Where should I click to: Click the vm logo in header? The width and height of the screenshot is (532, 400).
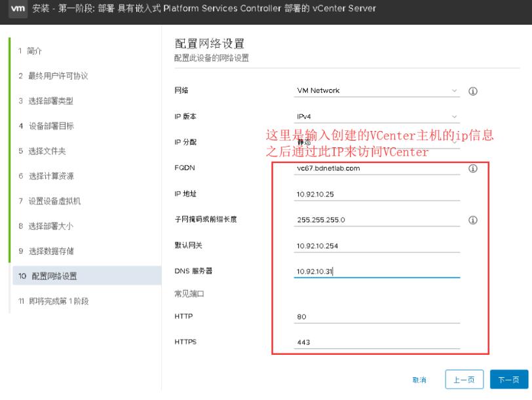pos(18,8)
